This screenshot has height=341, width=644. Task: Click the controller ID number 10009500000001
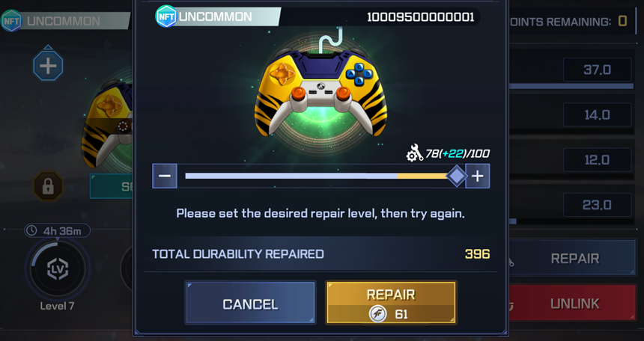[x=421, y=16]
